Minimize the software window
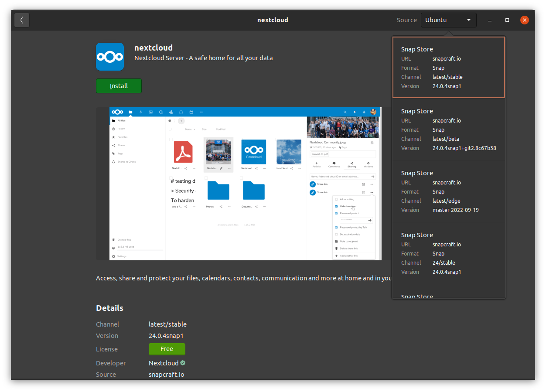The width and height of the screenshot is (546, 392). click(x=490, y=20)
